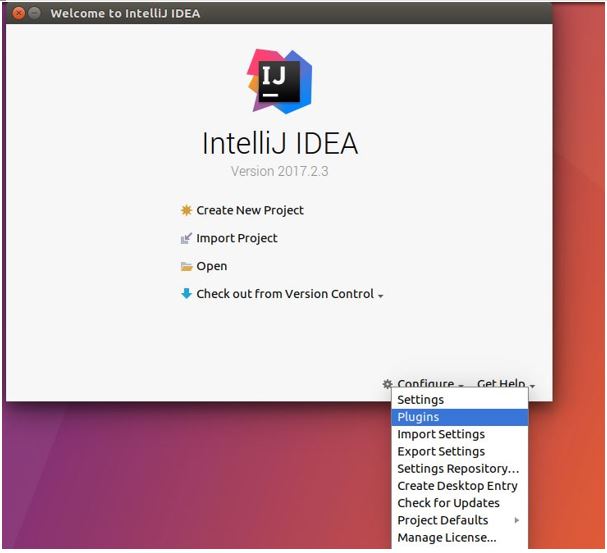The height and width of the screenshot is (553, 607).
Task: Open the Get Help dropdown
Action: (x=506, y=384)
